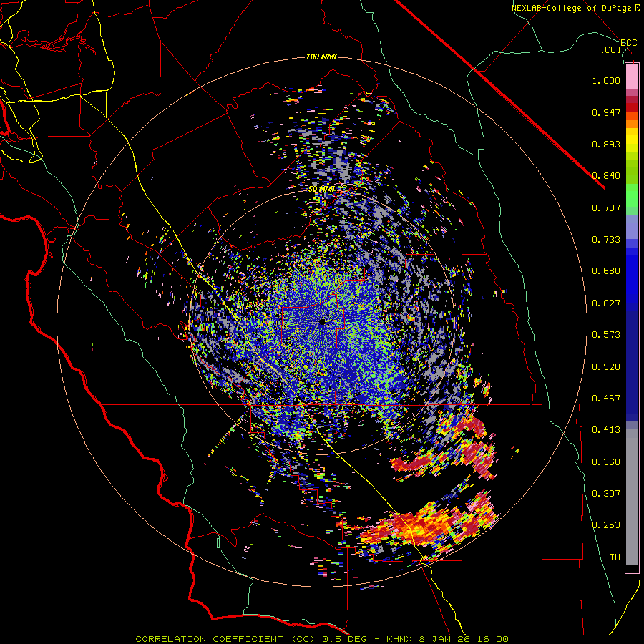Click the 0.520 scale value
Screen dimensions: 644x644
606,367
